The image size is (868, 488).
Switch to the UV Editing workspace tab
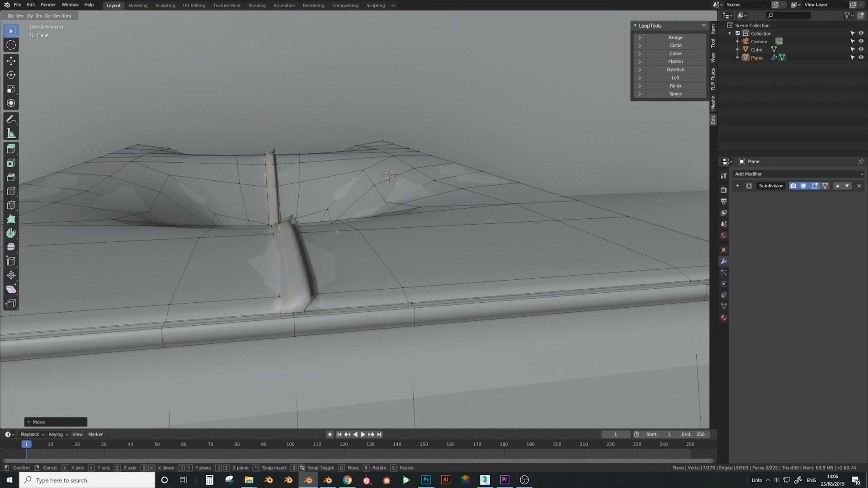(194, 5)
